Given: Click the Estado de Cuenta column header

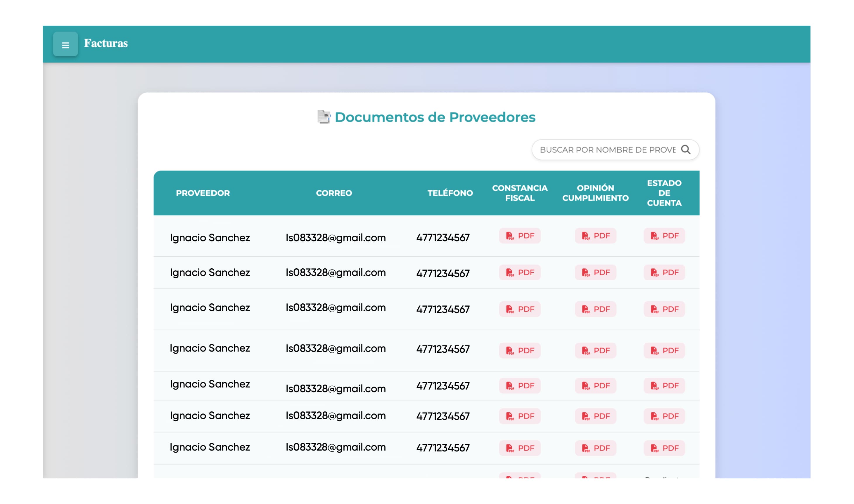Looking at the screenshot, I should coord(664,193).
